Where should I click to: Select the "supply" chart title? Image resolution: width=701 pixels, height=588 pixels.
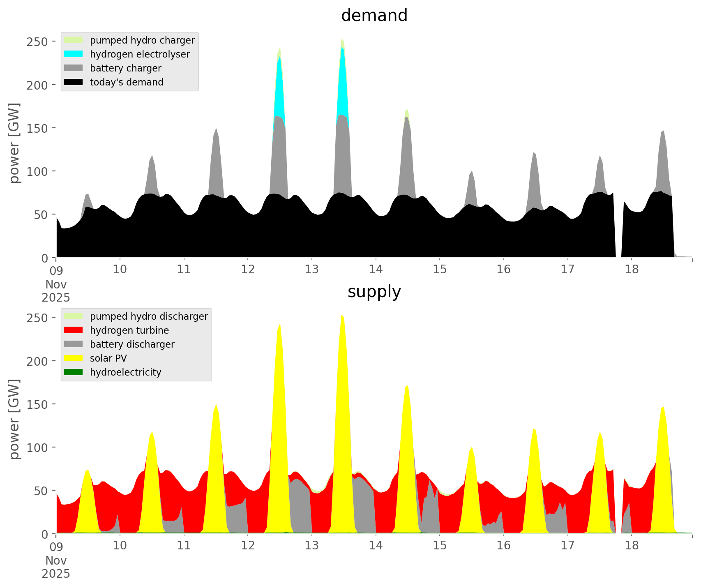click(374, 292)
